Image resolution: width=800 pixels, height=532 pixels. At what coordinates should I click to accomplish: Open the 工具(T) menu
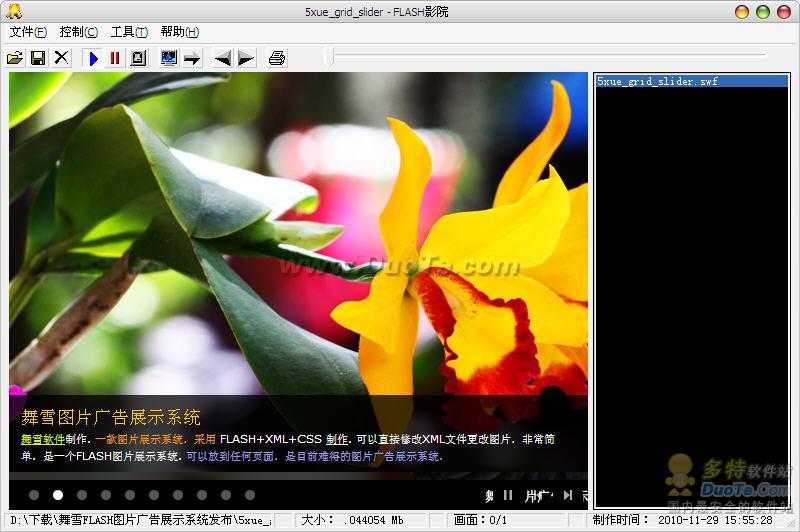(130, 32)
